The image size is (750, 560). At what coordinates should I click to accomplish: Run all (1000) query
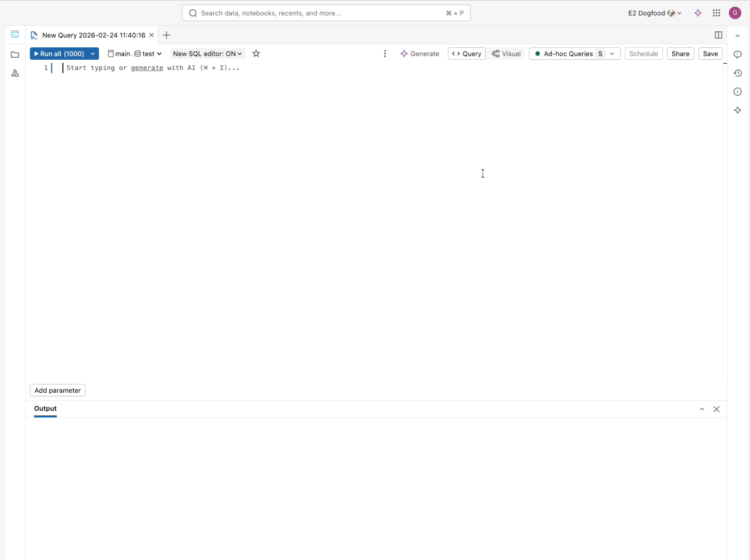coord(58,54)
